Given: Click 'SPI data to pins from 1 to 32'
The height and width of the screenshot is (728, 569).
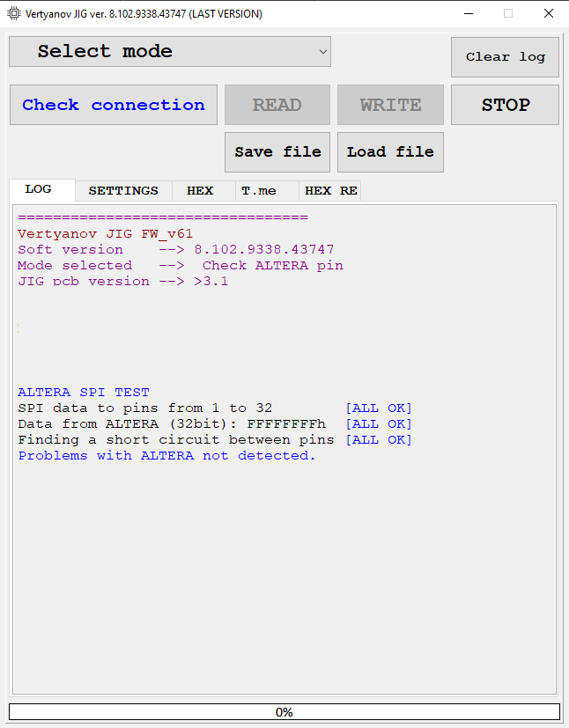Looking at the screenshot, I should pyautogui.click(x=145, y=408).
